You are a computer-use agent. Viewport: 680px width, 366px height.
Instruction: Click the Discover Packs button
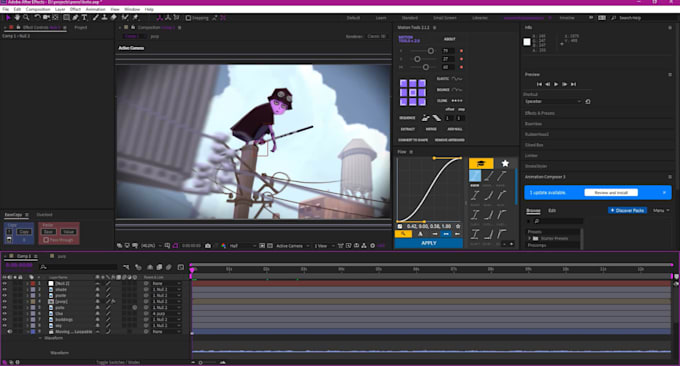628,210
